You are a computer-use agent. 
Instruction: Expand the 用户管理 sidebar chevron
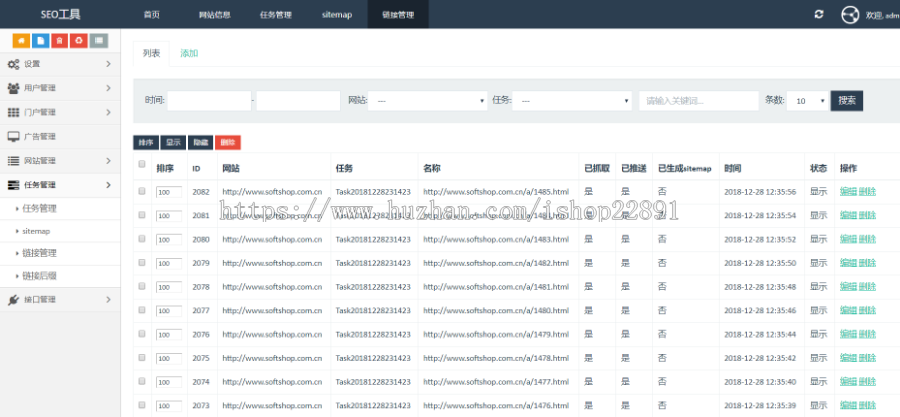tap(108, 88)
